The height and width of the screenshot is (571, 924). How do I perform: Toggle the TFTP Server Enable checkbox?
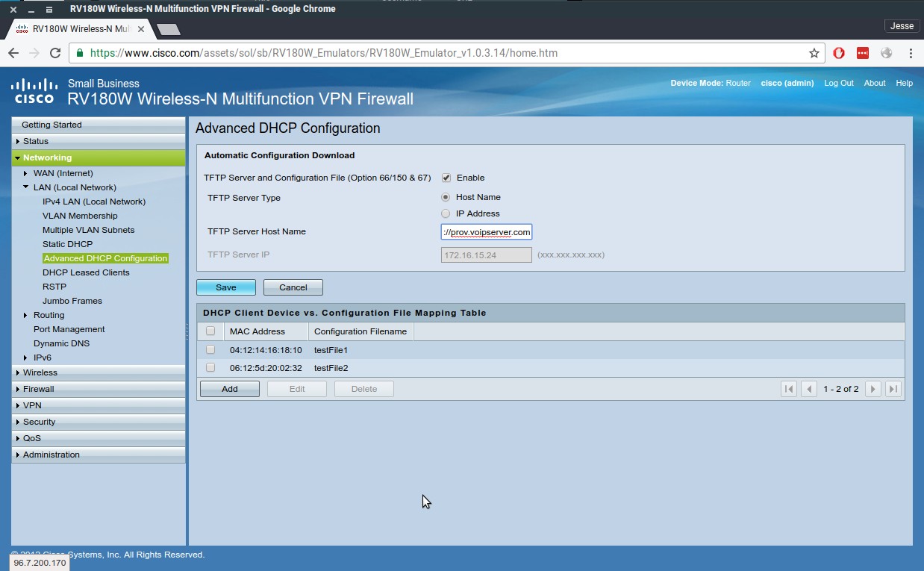446,178
